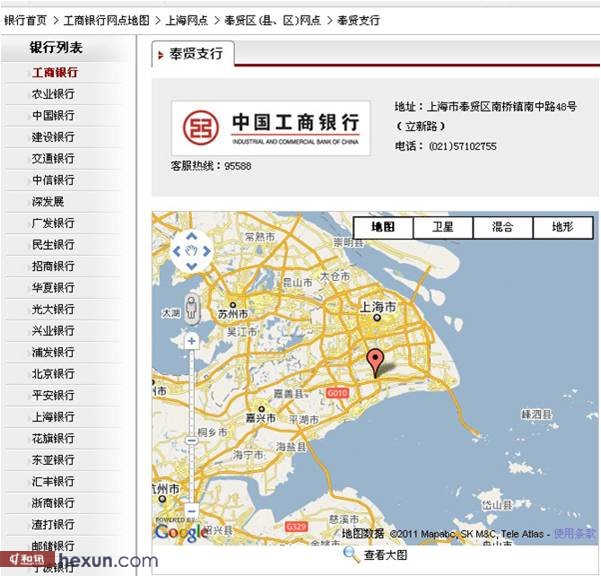The width and height of the screenshot is (601, 577).
Task: Select 中信银行 in bank list
Action: point(53,180)
